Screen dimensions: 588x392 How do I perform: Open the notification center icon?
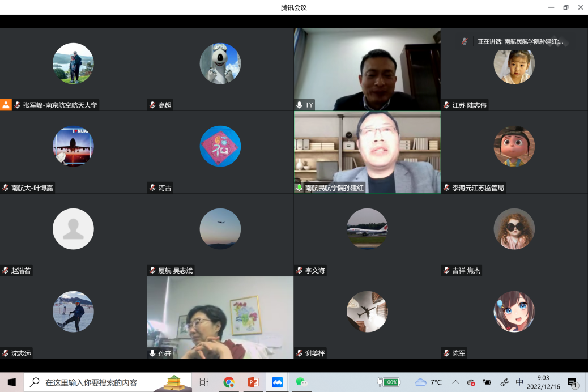coord(572,382)
